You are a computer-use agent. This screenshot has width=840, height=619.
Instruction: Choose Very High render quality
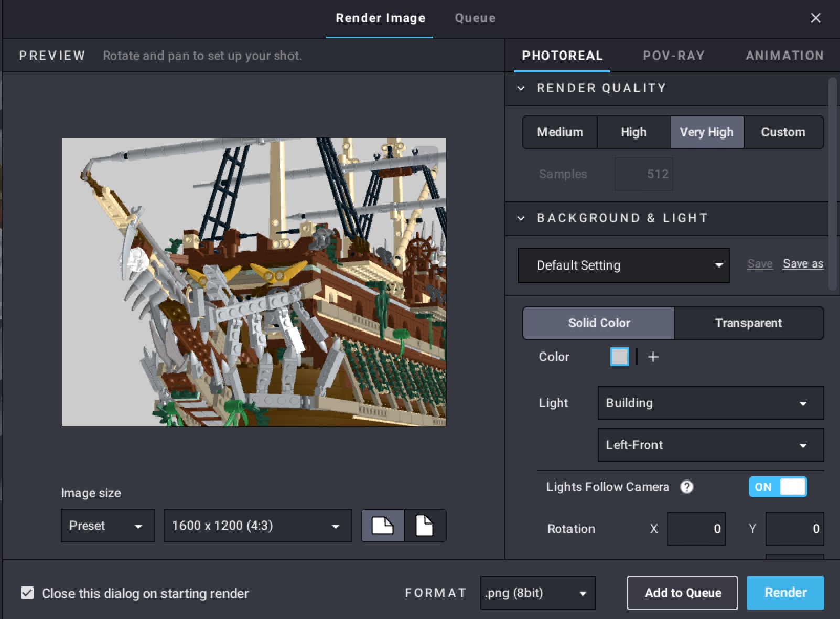(707, 132)
